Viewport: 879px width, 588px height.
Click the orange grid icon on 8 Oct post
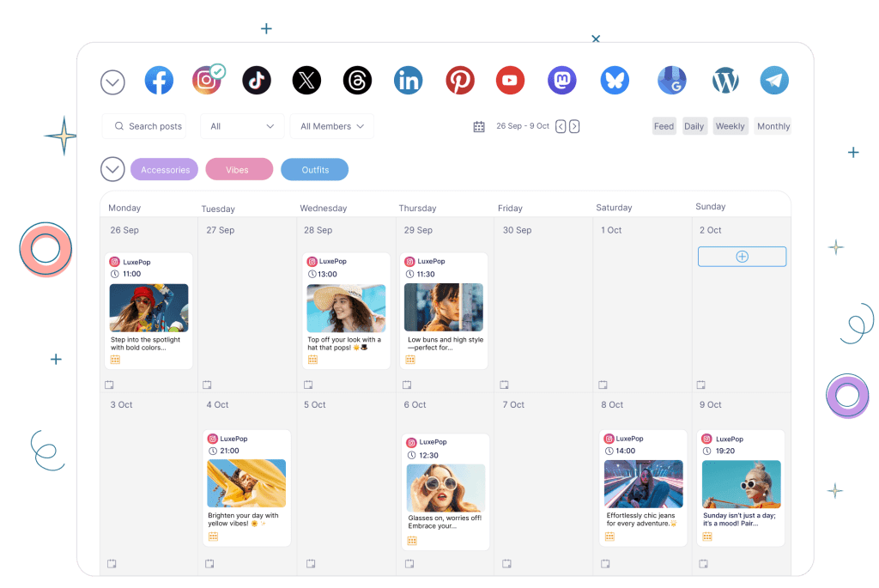point(610,536)
